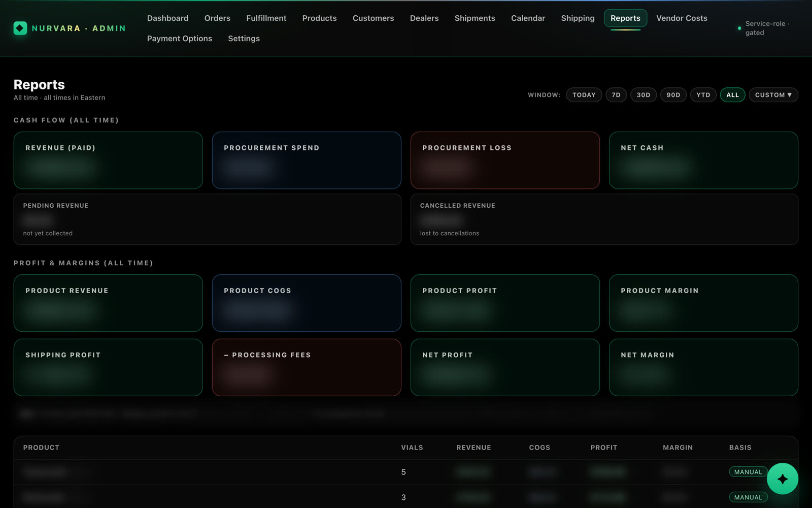
Task: Open the Pending Revenue panel
Action: (208, 219)
